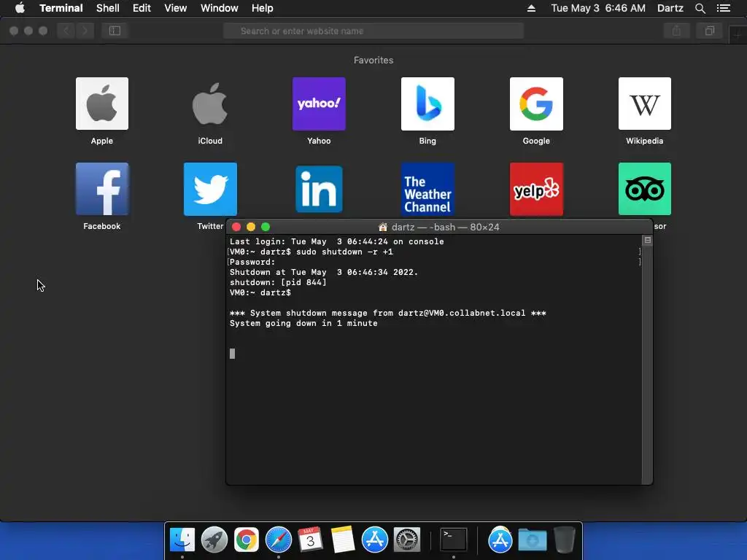Screen dimensions: 747x560
Task: Click the Favorites heading in Safari
Action: tap(373, 60)
